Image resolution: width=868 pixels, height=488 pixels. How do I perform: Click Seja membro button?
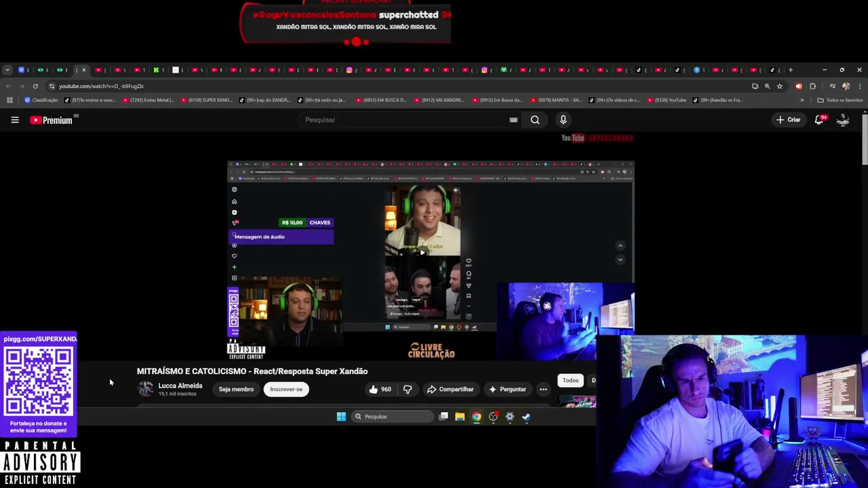(236, 389)
